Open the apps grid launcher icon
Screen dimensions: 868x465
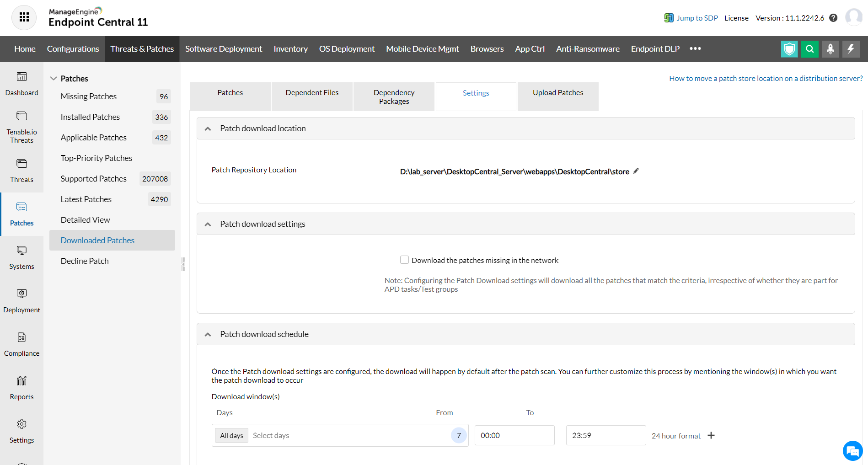(24, 17)
